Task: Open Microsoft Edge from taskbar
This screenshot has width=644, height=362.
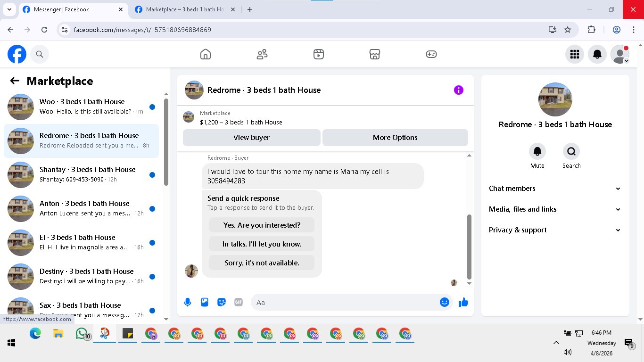Action: coord(35,334)
